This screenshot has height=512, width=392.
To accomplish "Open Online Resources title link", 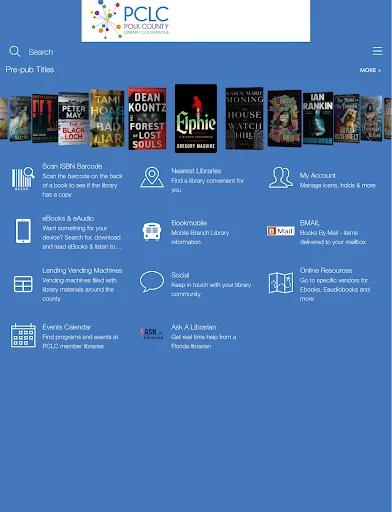I will pyautogui.click(x=326, y=270).
